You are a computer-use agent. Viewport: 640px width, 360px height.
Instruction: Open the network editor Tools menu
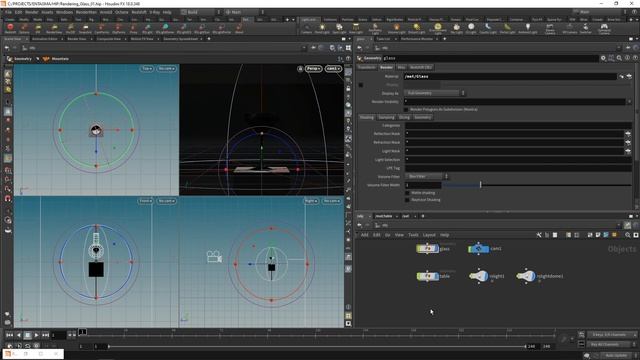[413, 235]
